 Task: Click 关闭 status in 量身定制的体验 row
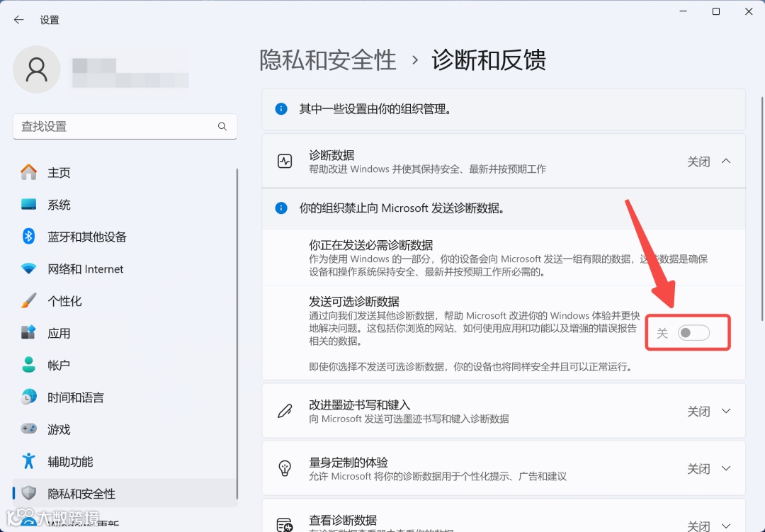click(x=698, y=469)
